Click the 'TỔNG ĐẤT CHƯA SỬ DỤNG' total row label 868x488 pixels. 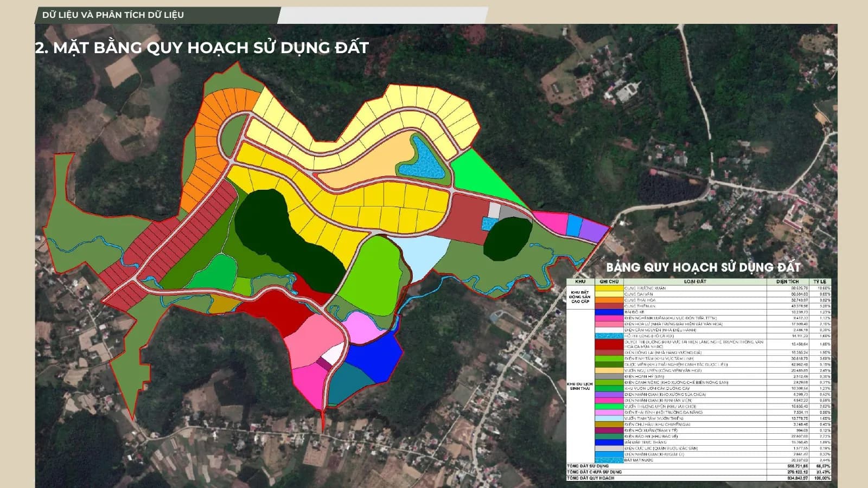point(594,472)
